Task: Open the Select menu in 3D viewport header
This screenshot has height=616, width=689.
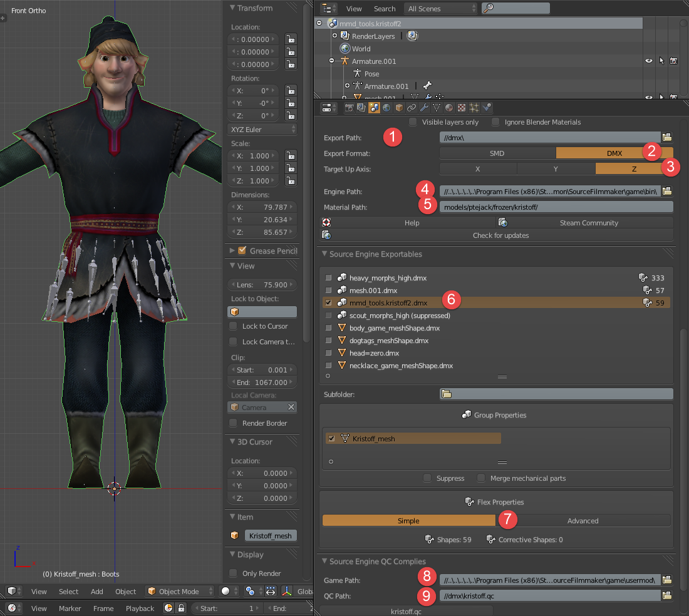Action: click(68, 592)
